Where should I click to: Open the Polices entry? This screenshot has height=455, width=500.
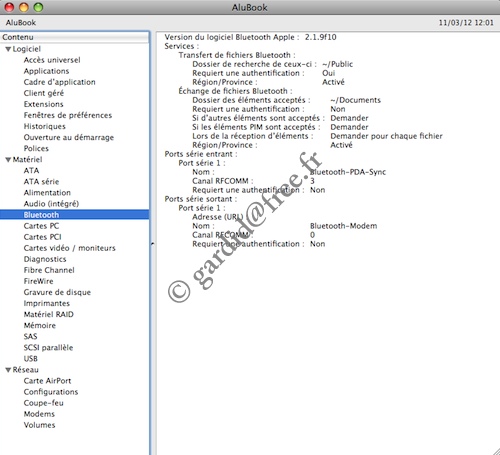click(x=36, y=148)
